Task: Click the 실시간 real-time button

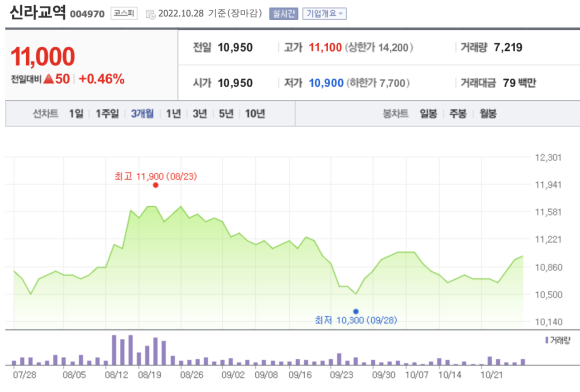Action: (283, 14)
